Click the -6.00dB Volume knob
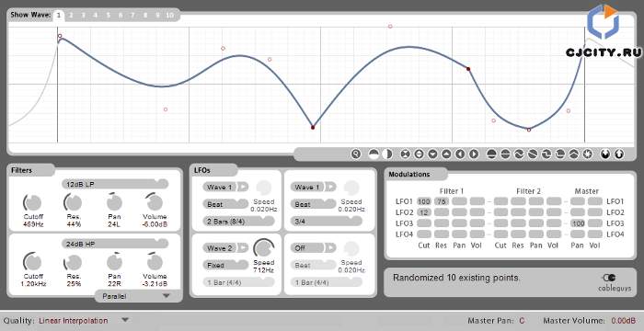This screenshot has width=644, height=331. point(155,202)
